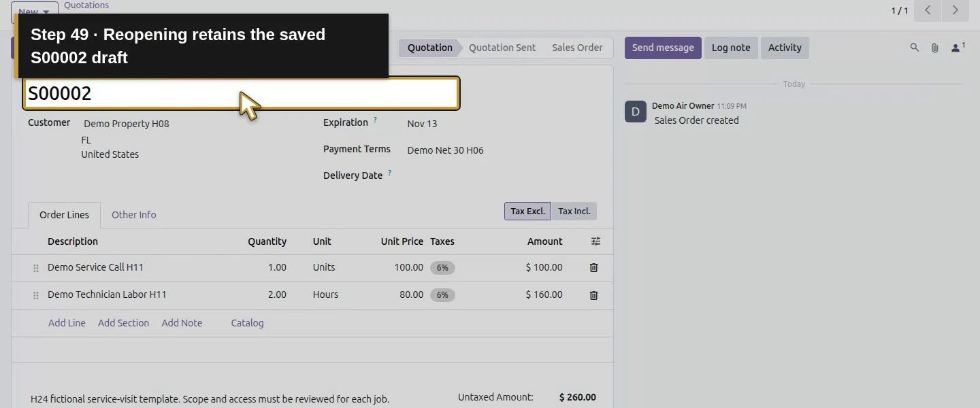Click Hours cell of Technician Labor line
The height and width of the screenshot is (408, 980).
[x=325, y=294]
